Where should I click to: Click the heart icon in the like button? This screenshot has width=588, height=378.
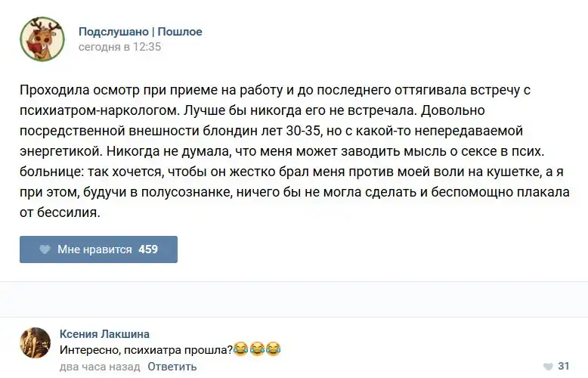pyautogui.click(x=45, y=249)
